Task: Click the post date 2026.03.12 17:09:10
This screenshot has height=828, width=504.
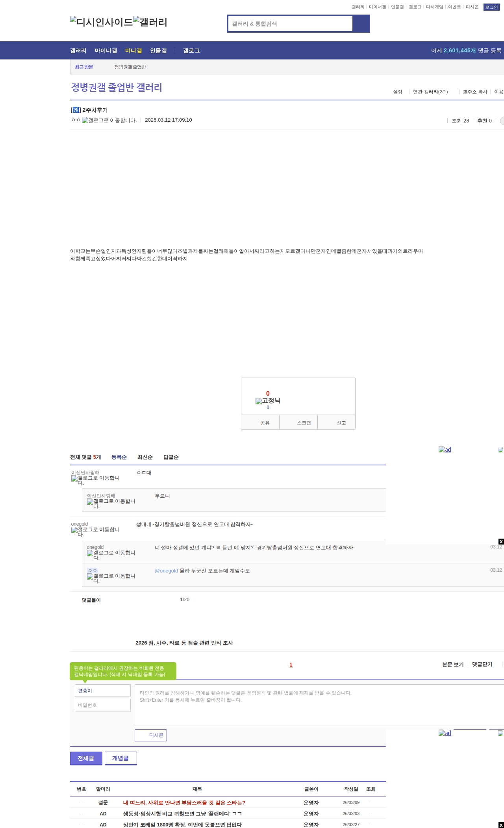Action: pos(169,120)
